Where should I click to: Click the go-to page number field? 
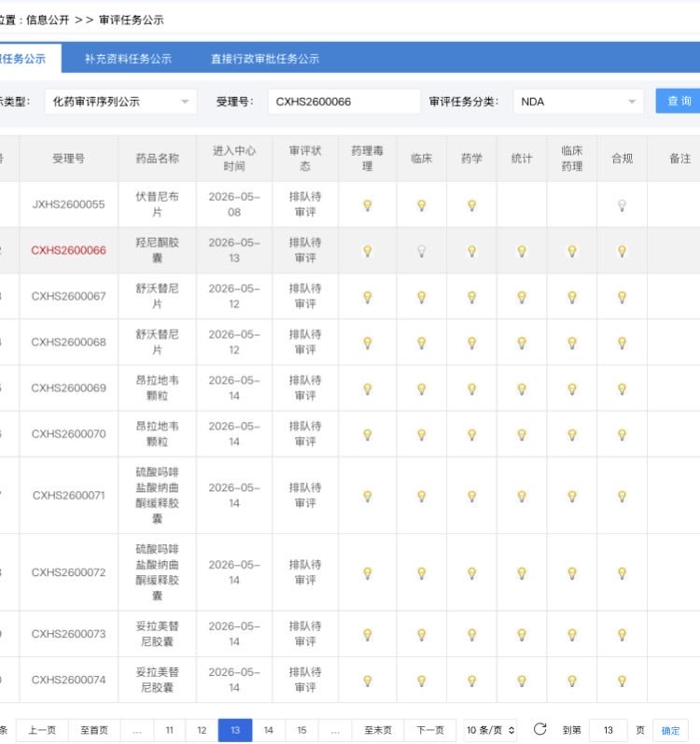point(609,730)
